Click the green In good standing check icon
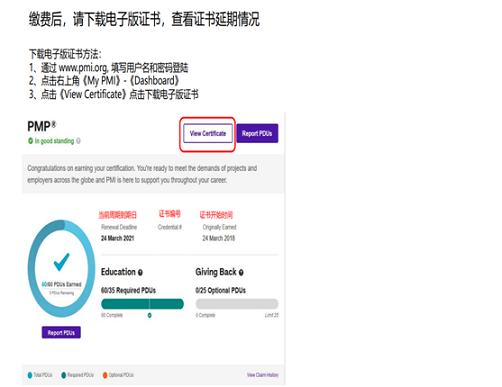 point(30,141)
